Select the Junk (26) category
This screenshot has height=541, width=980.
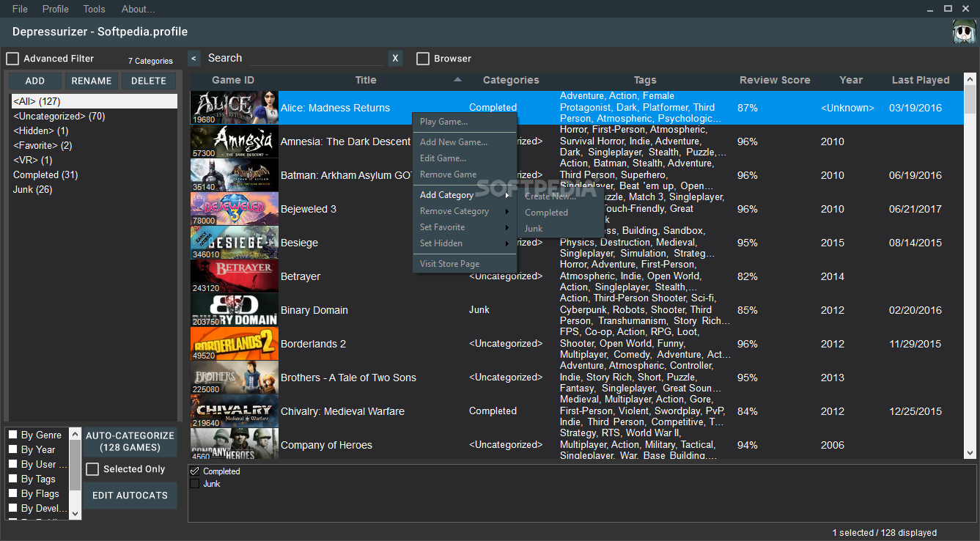pyautogui.click(x=94, y=189)
